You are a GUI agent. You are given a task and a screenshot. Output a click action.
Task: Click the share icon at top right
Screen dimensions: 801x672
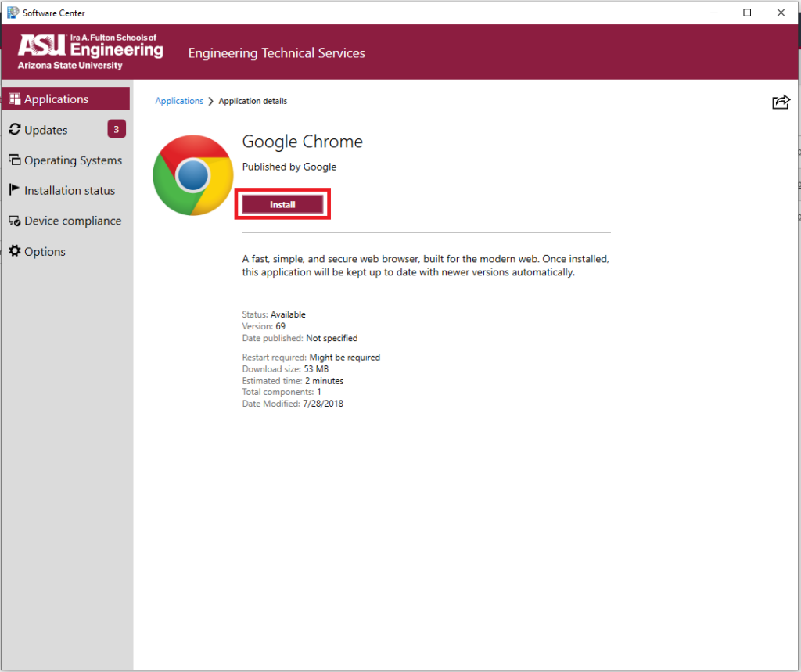tap(781, 102)
